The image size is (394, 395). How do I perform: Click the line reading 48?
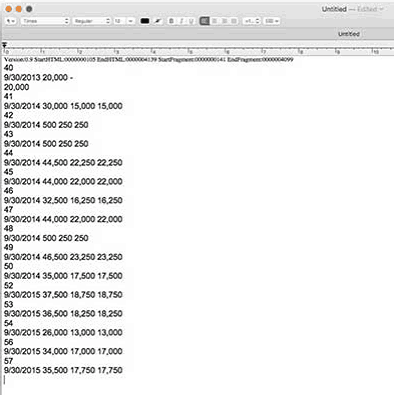pyautogui.click(x=9, y=229)
